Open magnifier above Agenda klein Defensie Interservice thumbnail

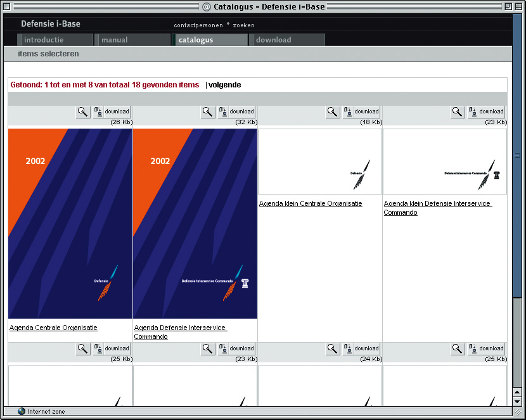tap(457, 111)
